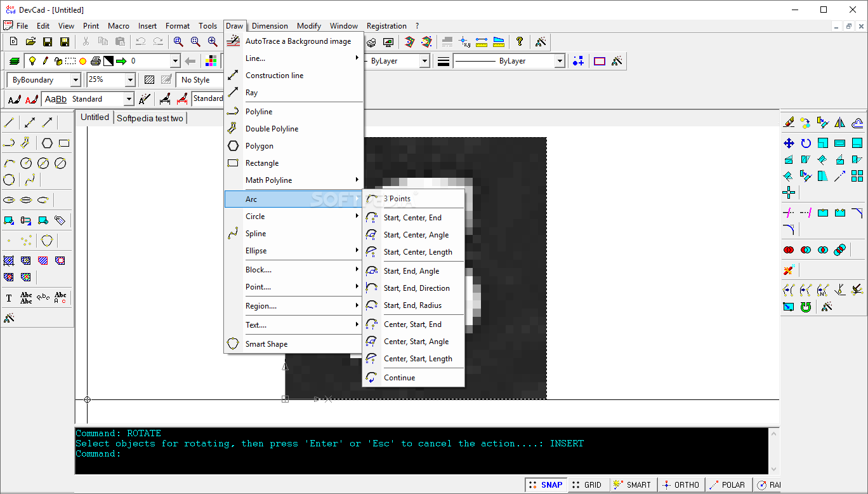Select the polygon hexagon tool

tap(47, 143)
